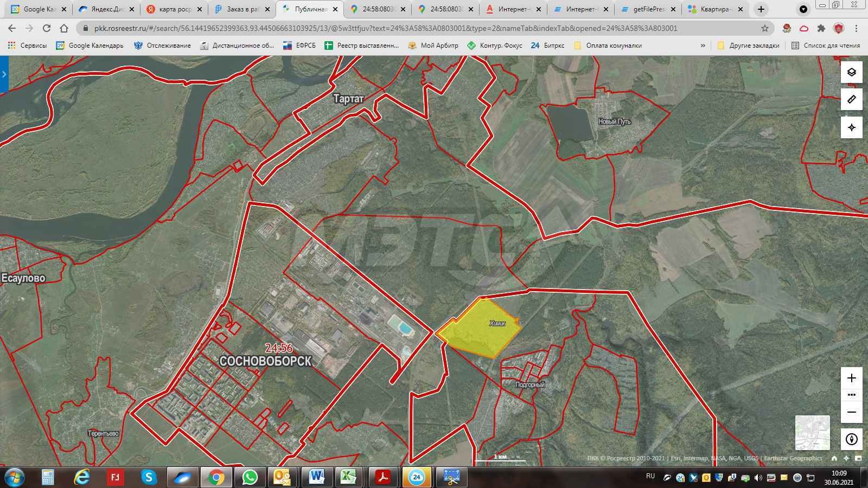This screenshot has height=488, width=868.
Task: Show hidden bookmarks with the chevron
Action: coord(703,46)
